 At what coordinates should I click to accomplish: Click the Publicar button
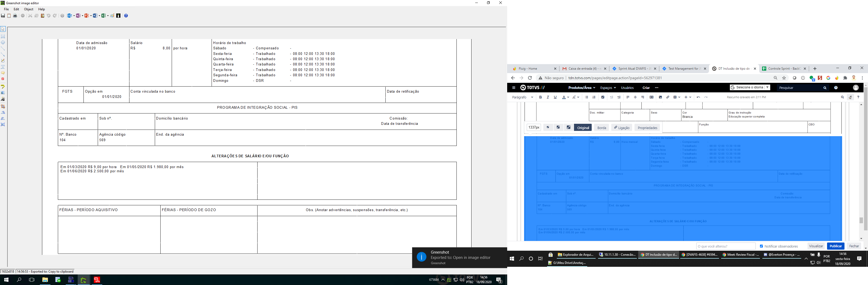point(835,246)
